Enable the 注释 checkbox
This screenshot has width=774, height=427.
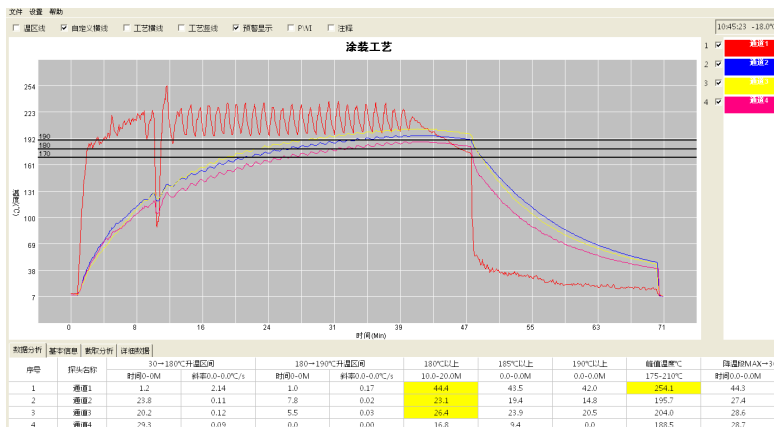click(331, 28)
